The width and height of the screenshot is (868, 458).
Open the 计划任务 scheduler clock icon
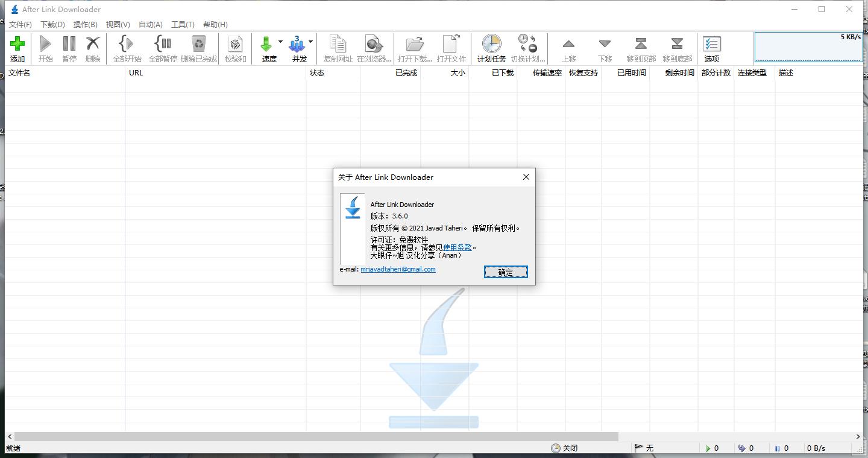click(491, 43)
